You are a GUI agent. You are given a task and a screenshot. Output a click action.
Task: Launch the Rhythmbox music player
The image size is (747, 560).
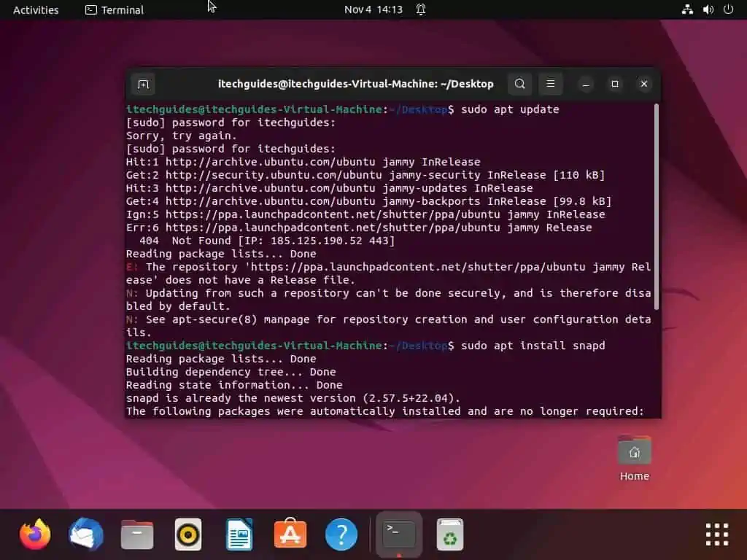tap(187, 534)
